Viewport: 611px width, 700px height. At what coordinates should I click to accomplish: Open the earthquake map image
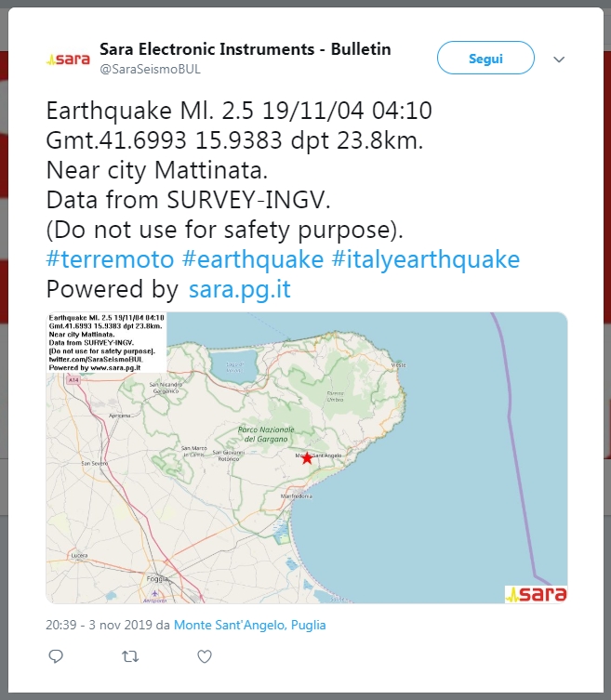pos(307,457)
